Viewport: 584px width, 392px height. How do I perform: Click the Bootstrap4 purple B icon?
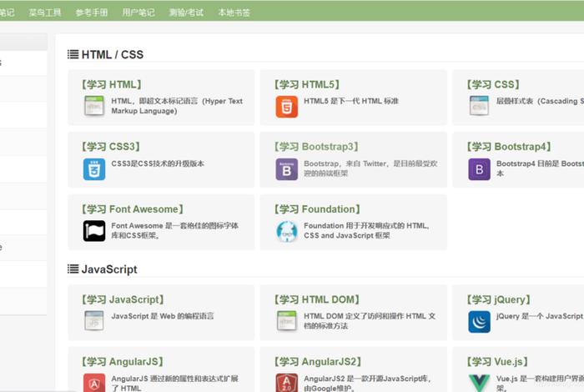pos(479,169)
